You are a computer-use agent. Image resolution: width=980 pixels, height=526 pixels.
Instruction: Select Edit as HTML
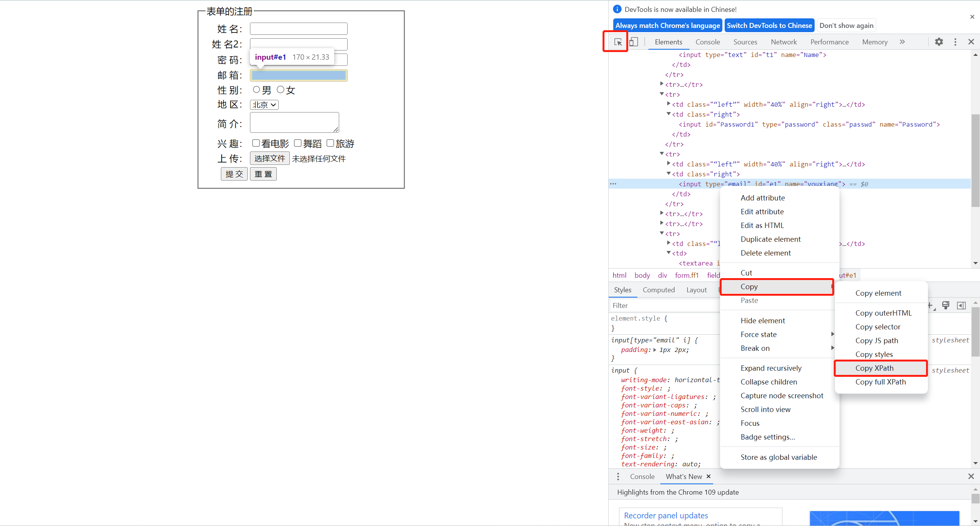tap(779, 225)
